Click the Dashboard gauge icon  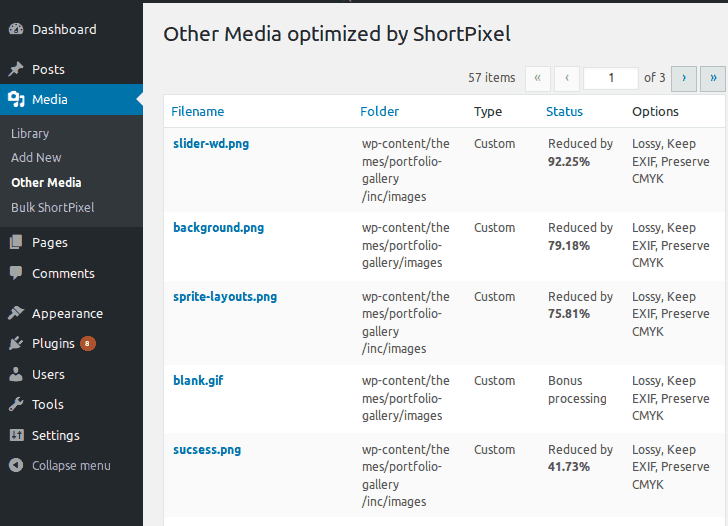pyautogui.click(x=16, y=29)
